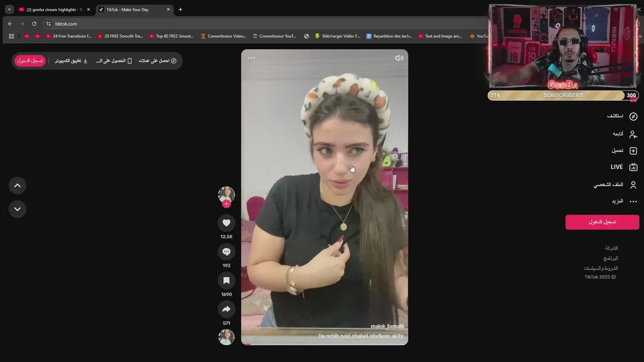644x362 pixels.
Task: Open the LIVE sidebar item
Action: 624,167
